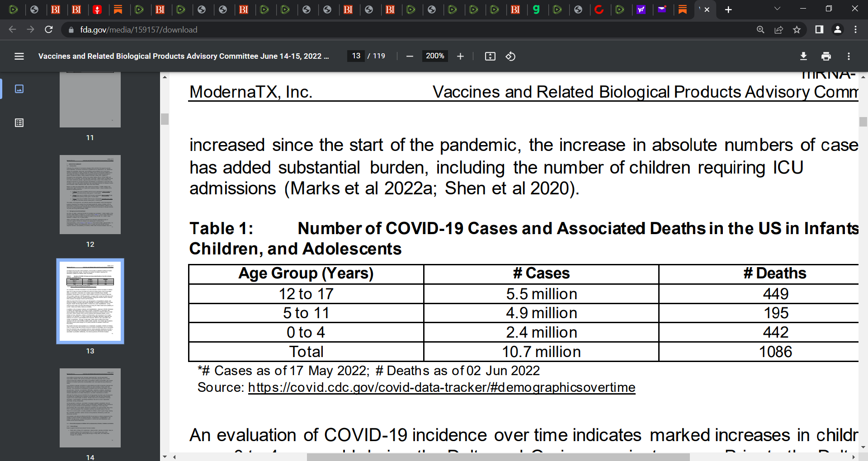
Task: Click the document scrollbar down arrow
Action: coord(863,447)
